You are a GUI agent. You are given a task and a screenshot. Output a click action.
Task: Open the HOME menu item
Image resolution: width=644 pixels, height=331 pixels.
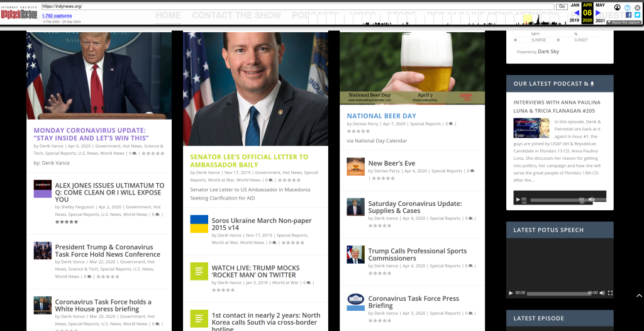point(169,15)
